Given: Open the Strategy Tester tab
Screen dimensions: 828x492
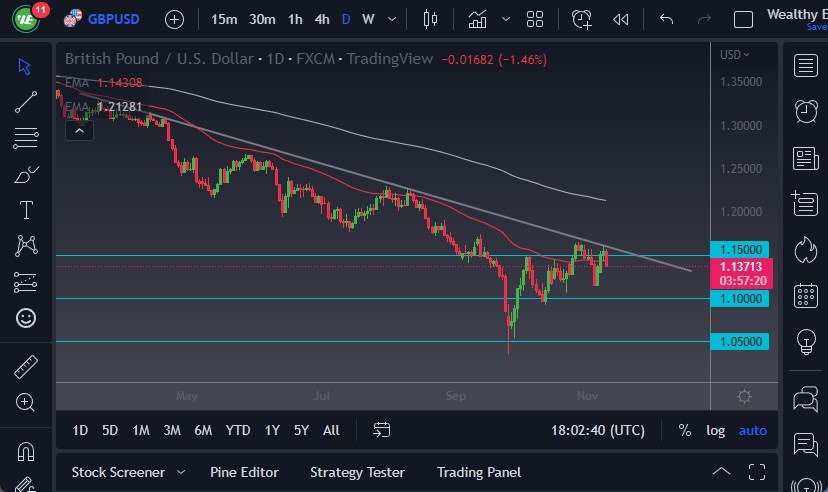Looking at the screenshot, I should [x=357, y=472].
